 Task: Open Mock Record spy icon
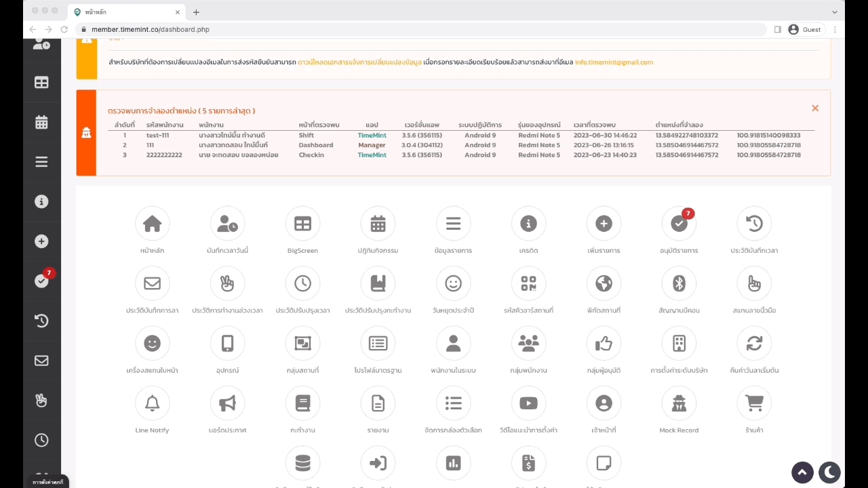pyautogui.click(x=679, y=403)
